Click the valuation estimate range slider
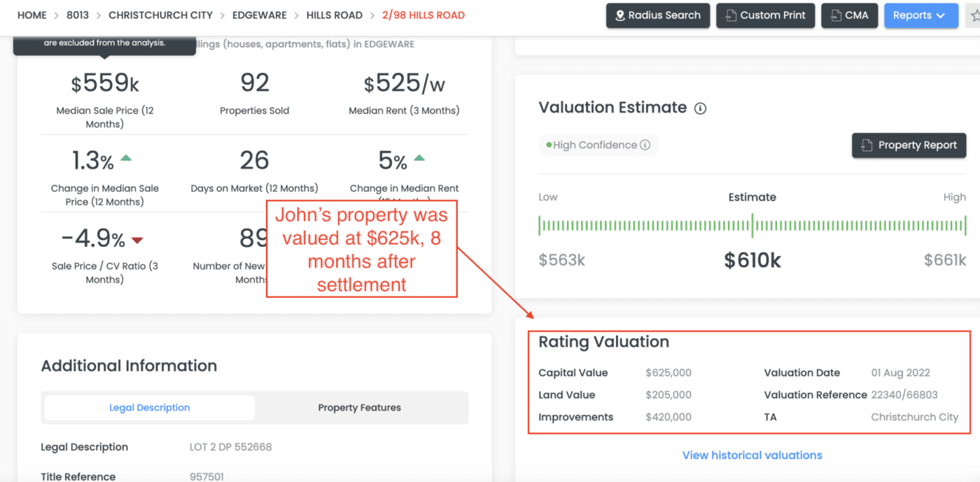Screen dimensions: 980x482 (x=752, y=225)
